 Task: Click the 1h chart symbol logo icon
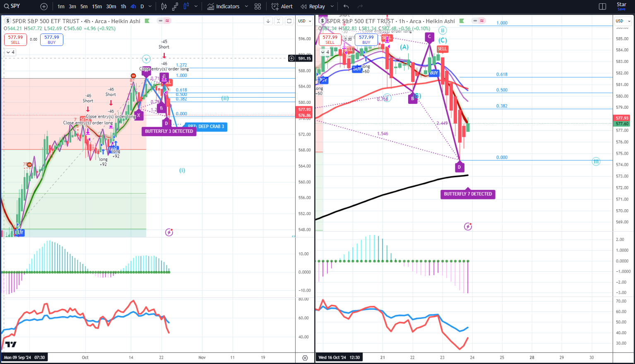[322, 21]
